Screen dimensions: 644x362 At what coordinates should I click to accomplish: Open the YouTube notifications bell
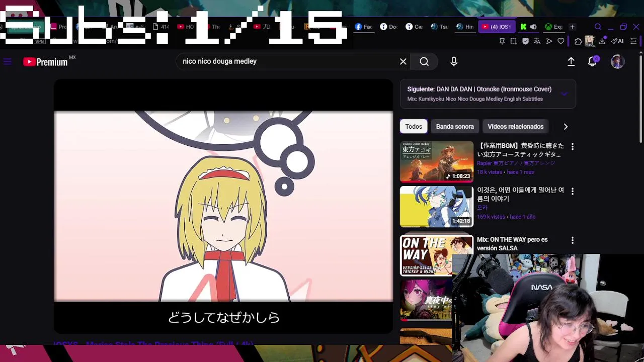tap(593, 61)
